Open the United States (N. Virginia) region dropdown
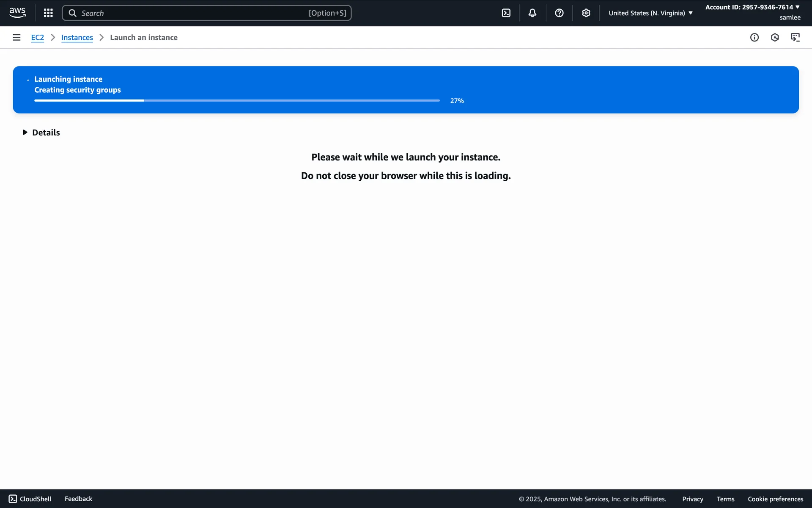The height and width of the screenshot is (508, 812). point(650,13)
